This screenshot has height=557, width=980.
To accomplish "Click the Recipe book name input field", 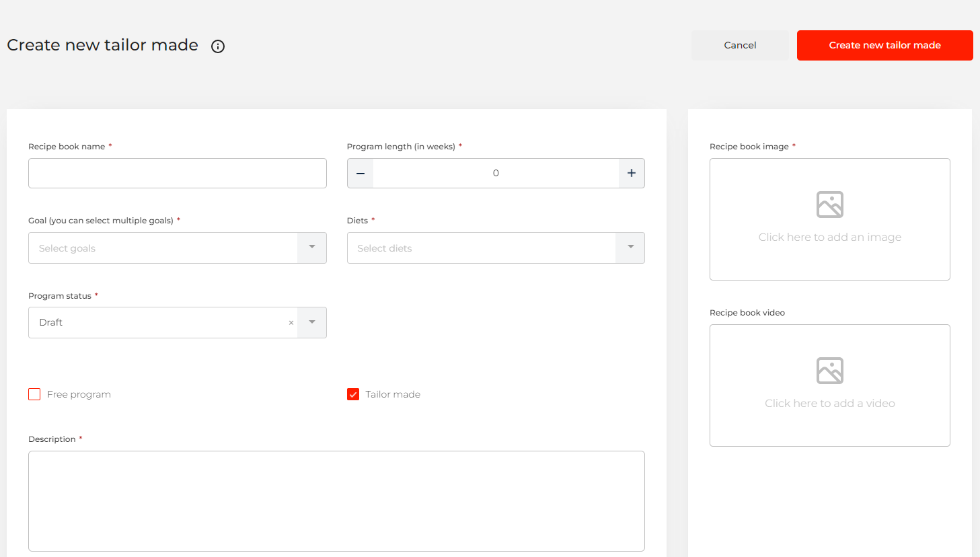I will click(177, 173).
